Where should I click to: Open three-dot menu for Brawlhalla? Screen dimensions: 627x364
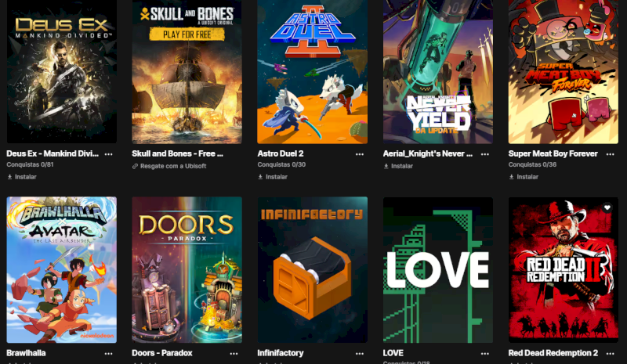click(108, 353)
